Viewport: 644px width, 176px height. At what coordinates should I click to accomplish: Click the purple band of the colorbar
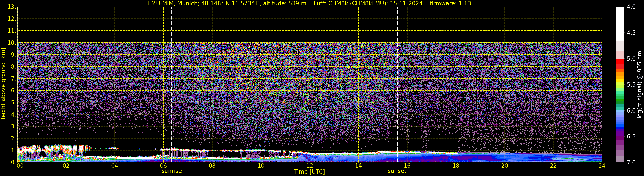pos(620,134)
